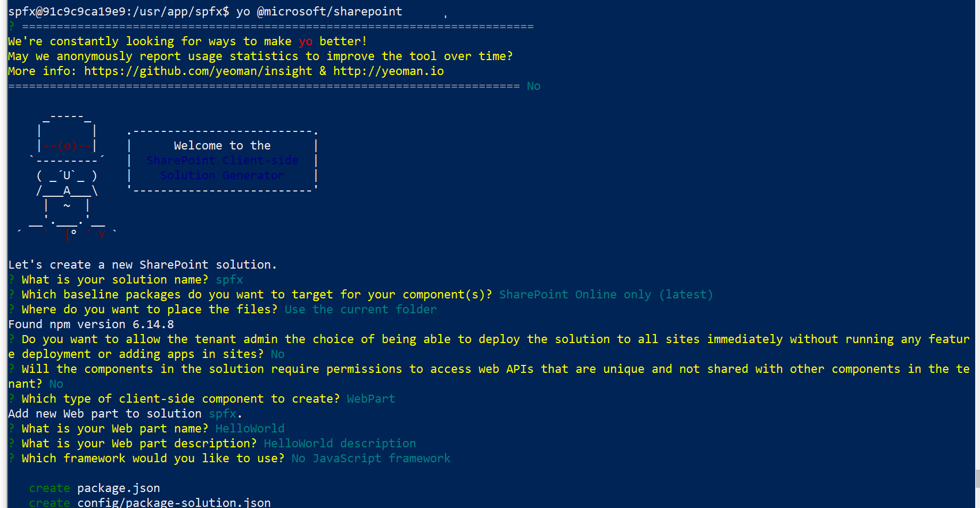Image resolution: width=980 pixels, height=508 pixels.
Task: Click the 'Use the current folder' answer
Action: 360,310
